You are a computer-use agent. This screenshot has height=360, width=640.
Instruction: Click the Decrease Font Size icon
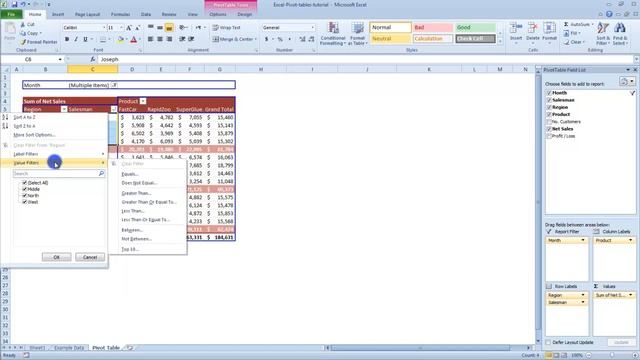click(x=138, y=27)
